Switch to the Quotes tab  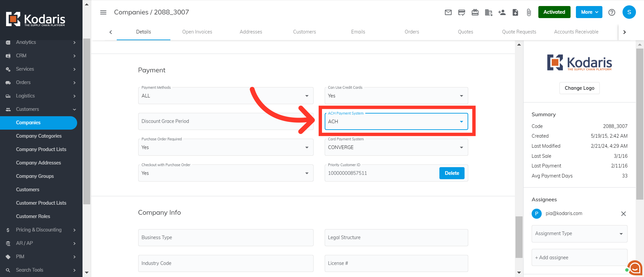466,32
